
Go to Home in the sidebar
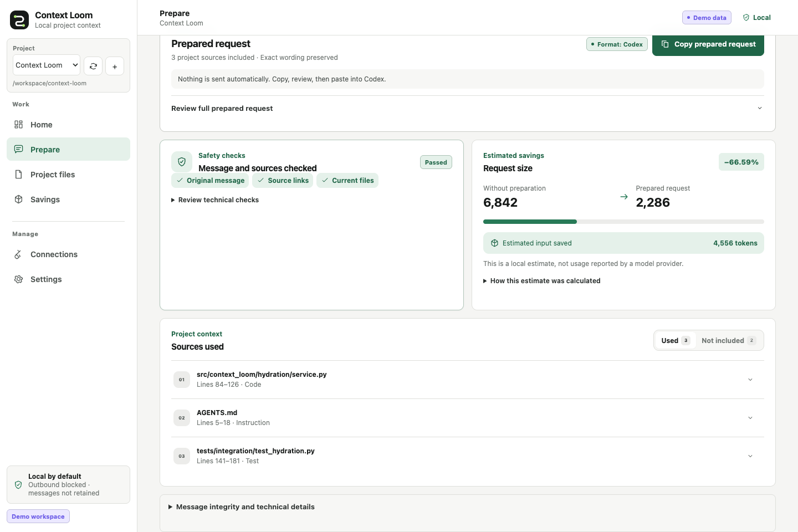click(68, 125)
